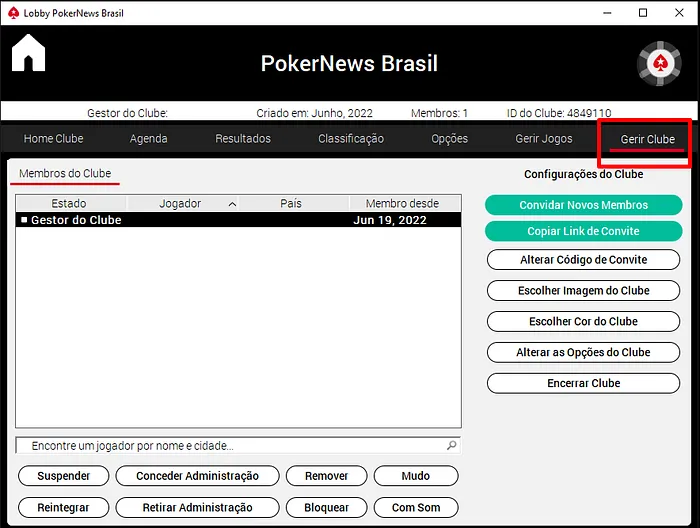This screenshot has height=528, width=700.
Task: Minimize the Lobby window
Action: coord(607,13)
